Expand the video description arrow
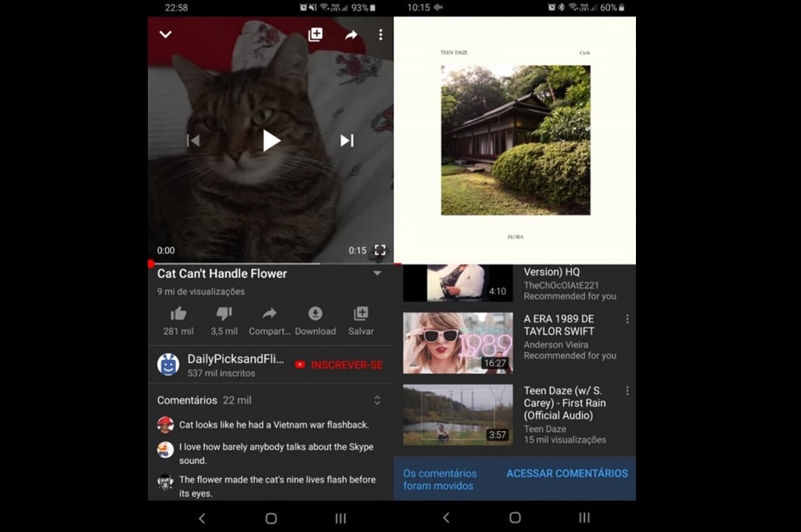 tap(377, 274)
